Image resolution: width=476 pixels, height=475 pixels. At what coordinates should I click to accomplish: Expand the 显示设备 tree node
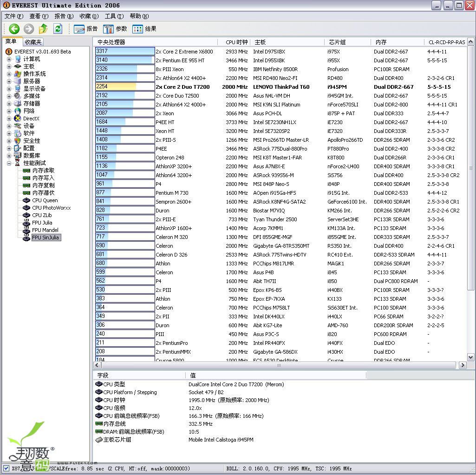point(9,89)
